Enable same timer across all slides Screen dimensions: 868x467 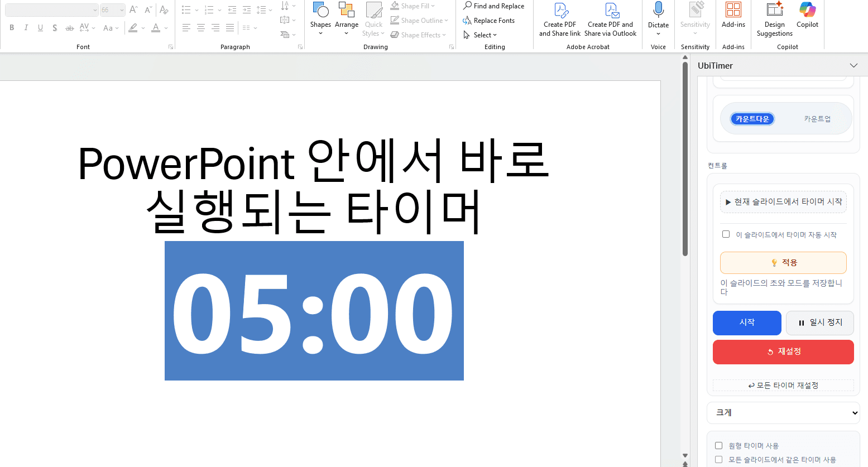pos(718,459)
